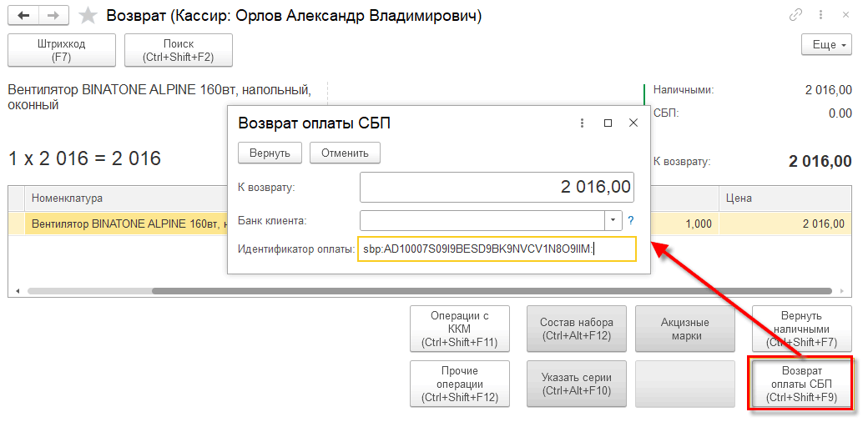868x422 pixels.
Task: Click the back navigation arrow
Action: (x=23, y=16)
